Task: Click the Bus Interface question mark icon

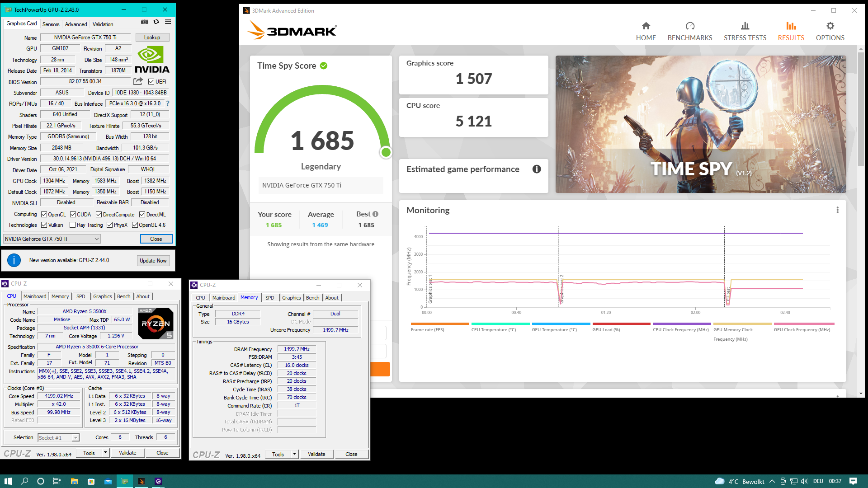Action: pyautogui.click(x=168, y=103)
